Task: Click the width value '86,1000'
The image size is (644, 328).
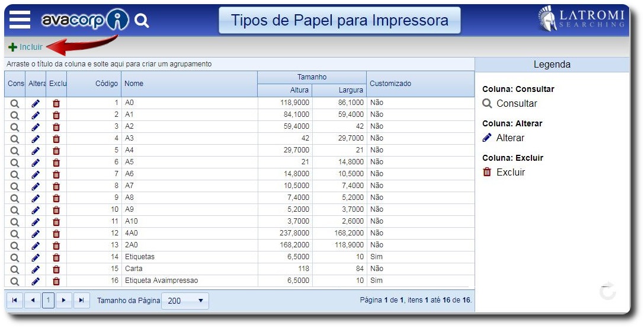Action: tap(351, 103)
